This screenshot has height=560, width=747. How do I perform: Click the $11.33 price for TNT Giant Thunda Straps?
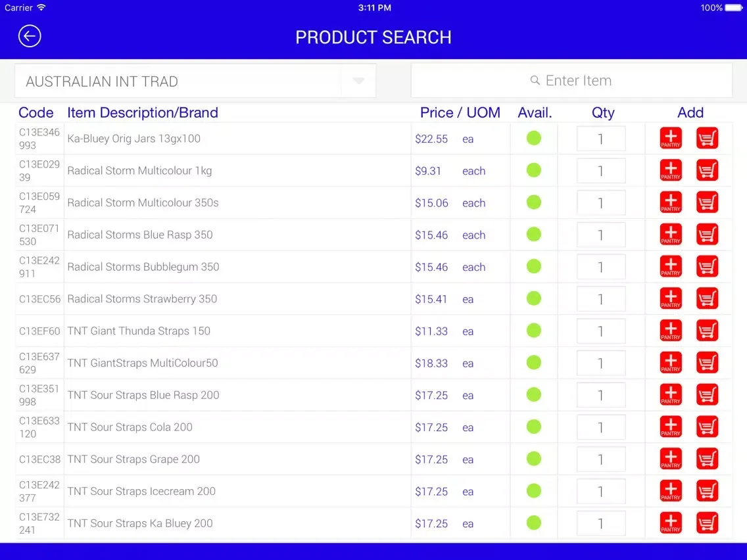coord(431,331)
